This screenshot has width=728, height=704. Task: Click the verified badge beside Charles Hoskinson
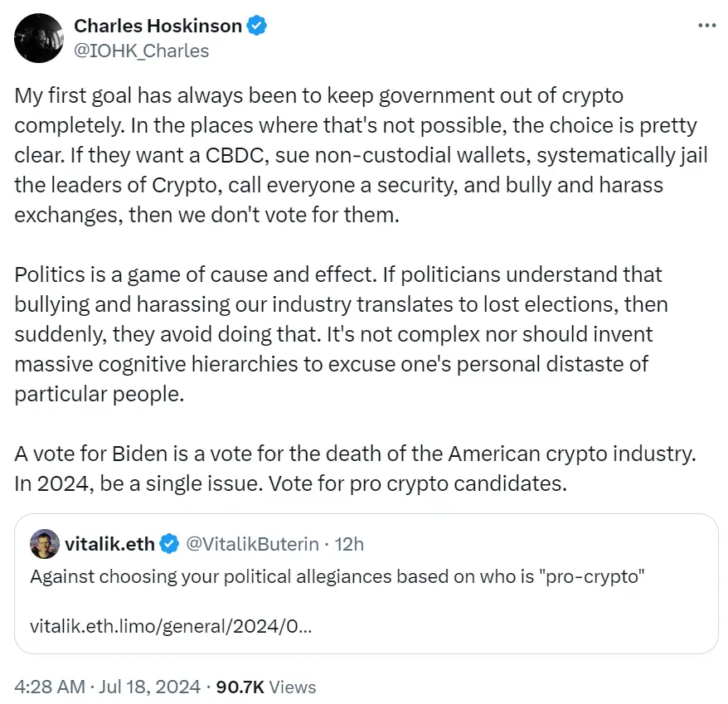tap(258, 27)
